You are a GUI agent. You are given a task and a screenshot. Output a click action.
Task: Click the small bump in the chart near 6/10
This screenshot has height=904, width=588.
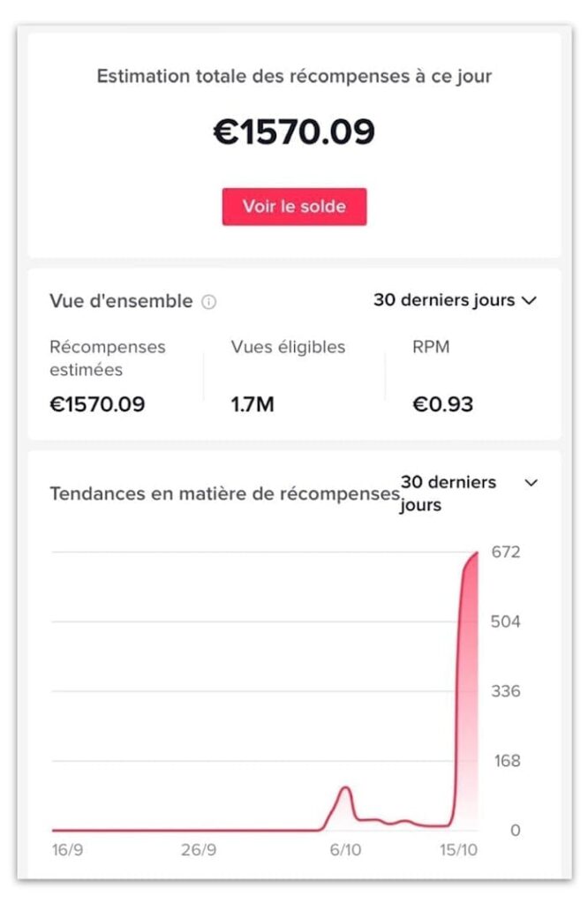point(344,788)
